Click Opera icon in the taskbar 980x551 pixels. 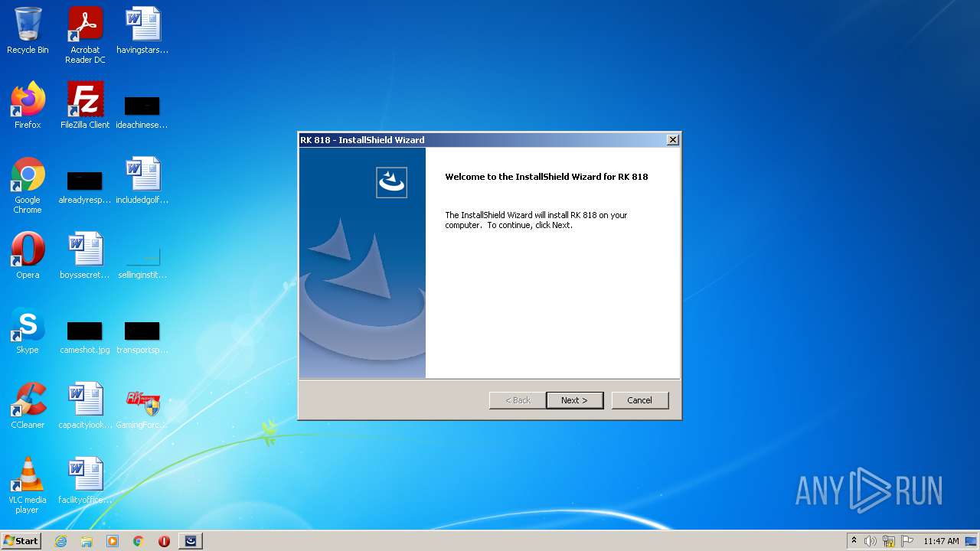[x=164, y=541]
